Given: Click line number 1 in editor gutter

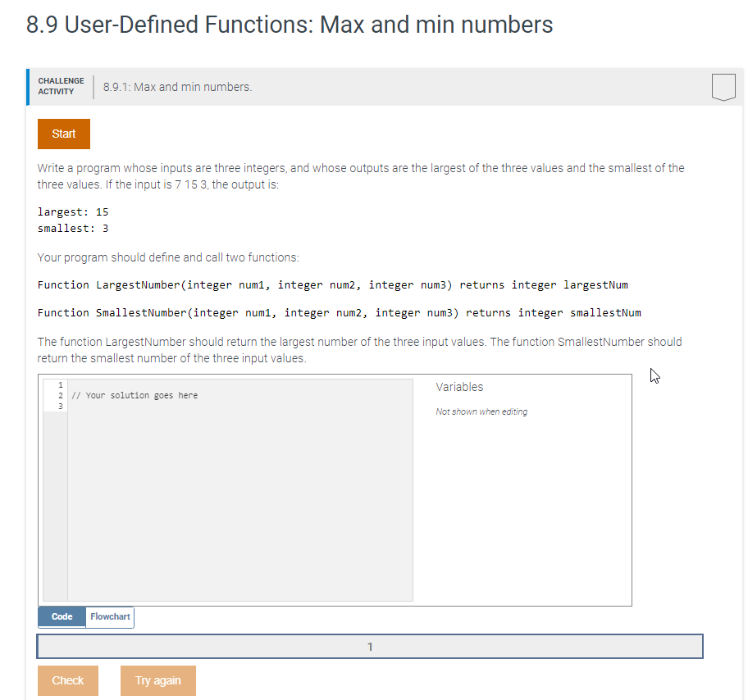Looking at the screenshot, I should click(61, 384).
